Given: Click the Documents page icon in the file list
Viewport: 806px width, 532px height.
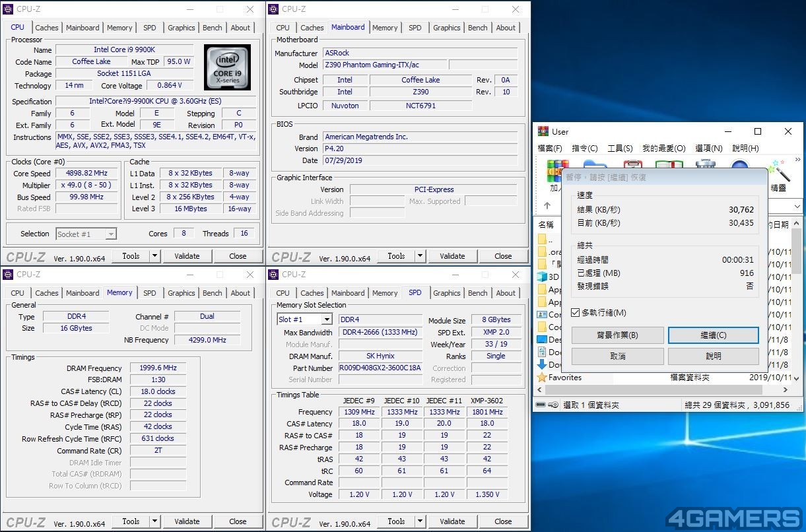Looking at the screenshot, I should click(542, 352).
